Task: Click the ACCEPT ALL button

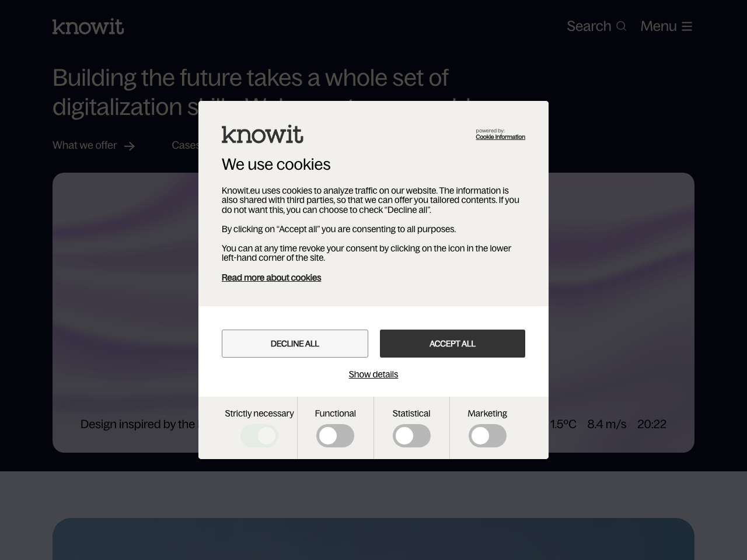Action: point(452,344)
